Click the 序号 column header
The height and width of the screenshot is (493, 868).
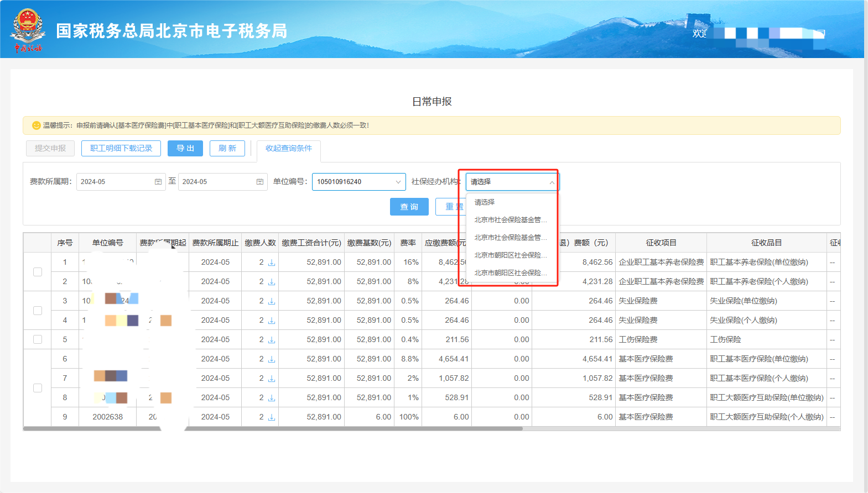(x=65, y=243)
